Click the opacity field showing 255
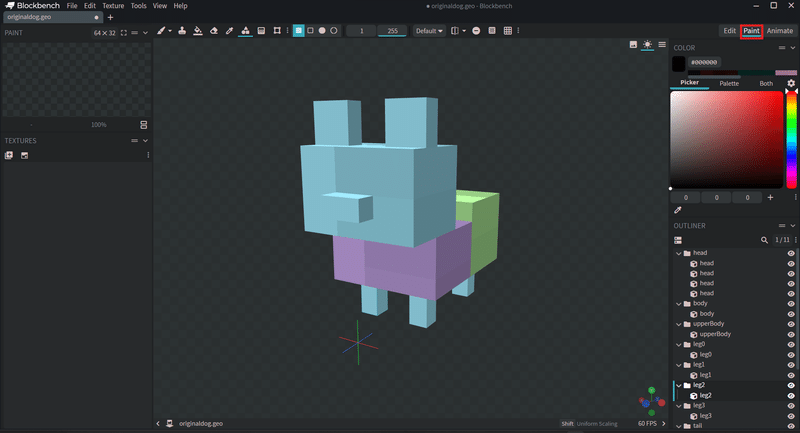 (x=392, y=31)
